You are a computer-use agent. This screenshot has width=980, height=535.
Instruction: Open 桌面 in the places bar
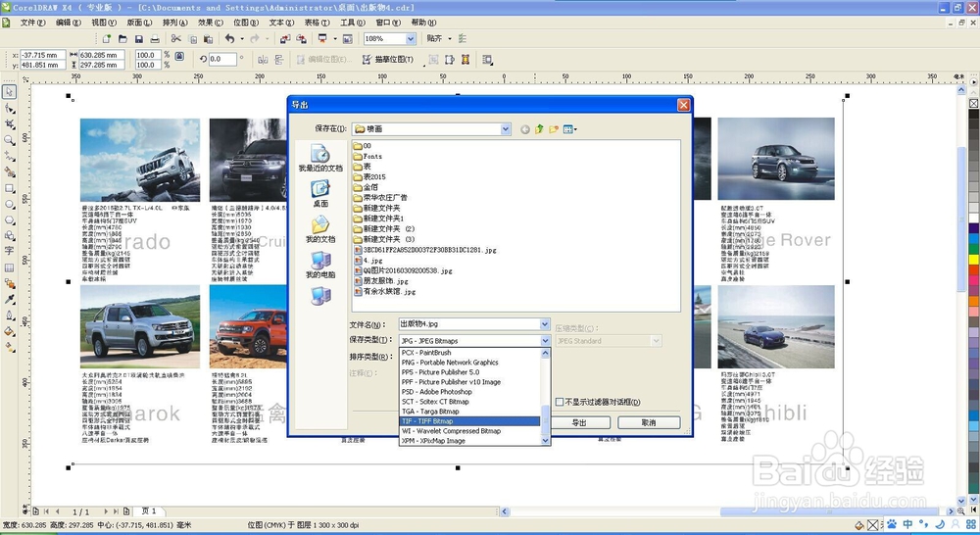coord(320,194)
